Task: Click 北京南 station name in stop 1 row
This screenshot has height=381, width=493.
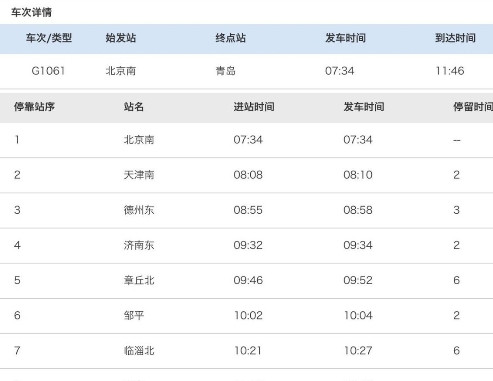Action: click(x=139, y=139)
